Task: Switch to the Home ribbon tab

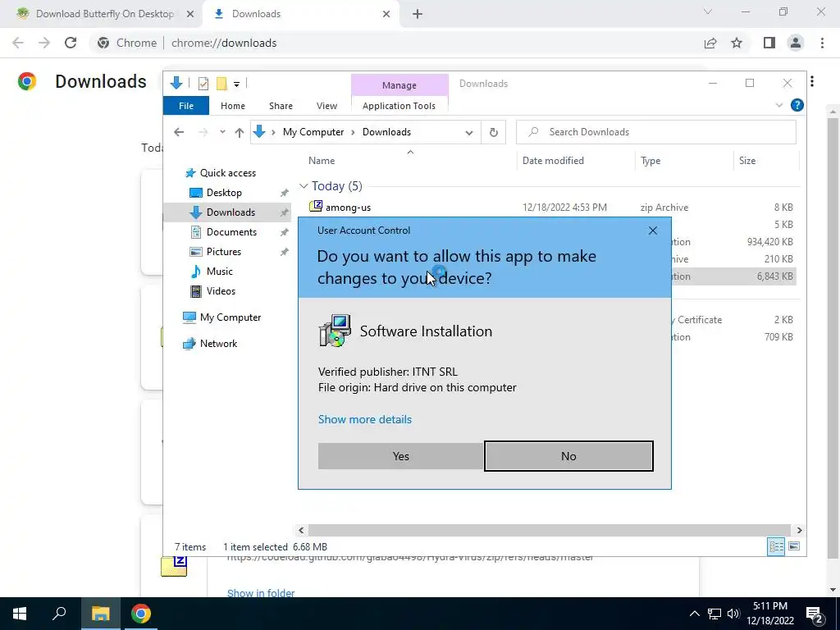Action: 232,106
